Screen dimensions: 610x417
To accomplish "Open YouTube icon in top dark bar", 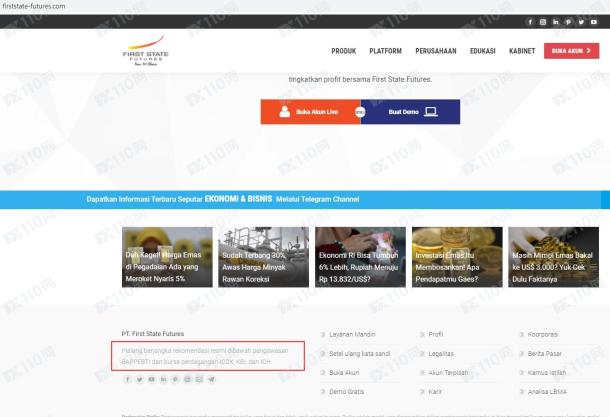I will click(594, 22).
